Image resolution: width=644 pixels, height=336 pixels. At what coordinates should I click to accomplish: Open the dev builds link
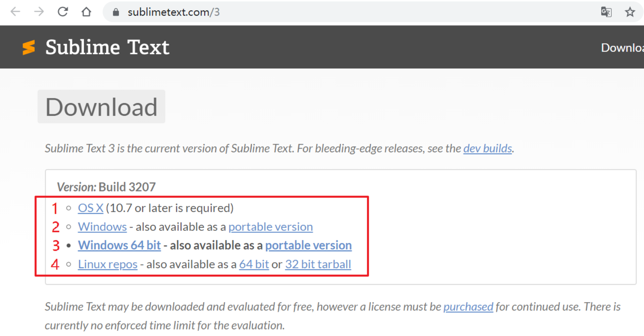[487, 148]
